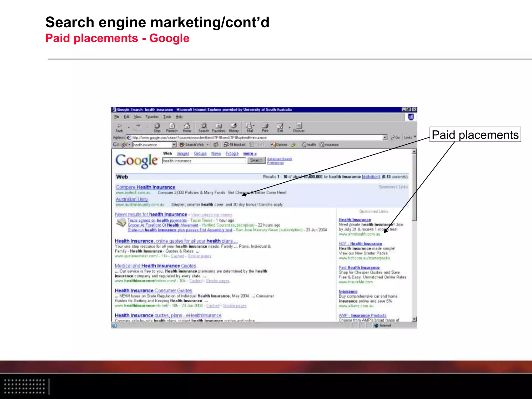Open the Edit menu in menu bar
Viewport: 532px width, 399px height.
[x=127, y=117]
